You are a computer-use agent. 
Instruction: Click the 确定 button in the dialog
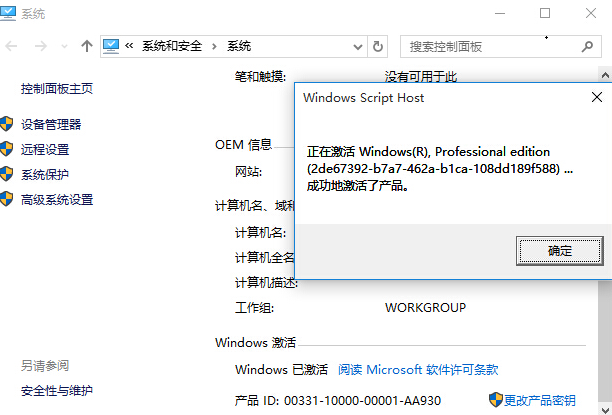coord(560,251)
